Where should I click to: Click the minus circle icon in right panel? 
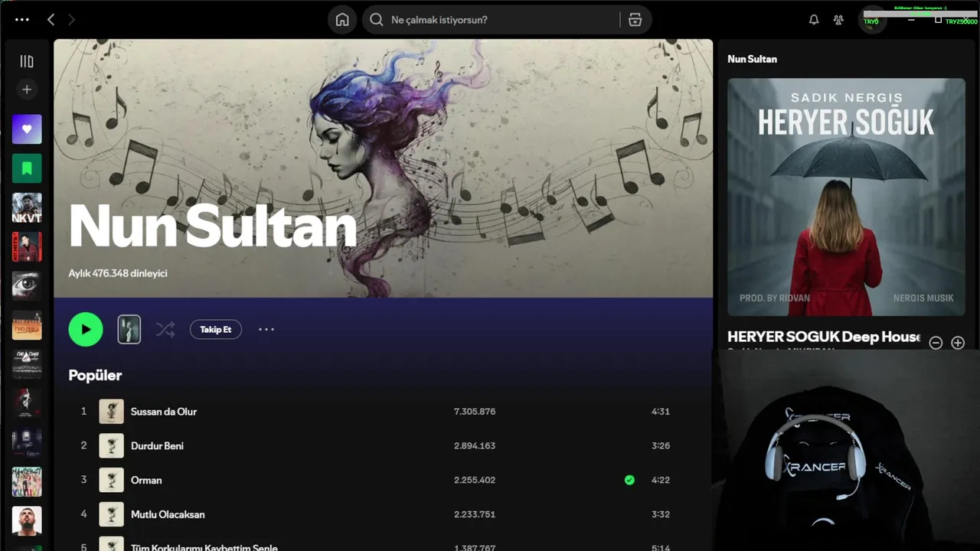tap(936, 343)
